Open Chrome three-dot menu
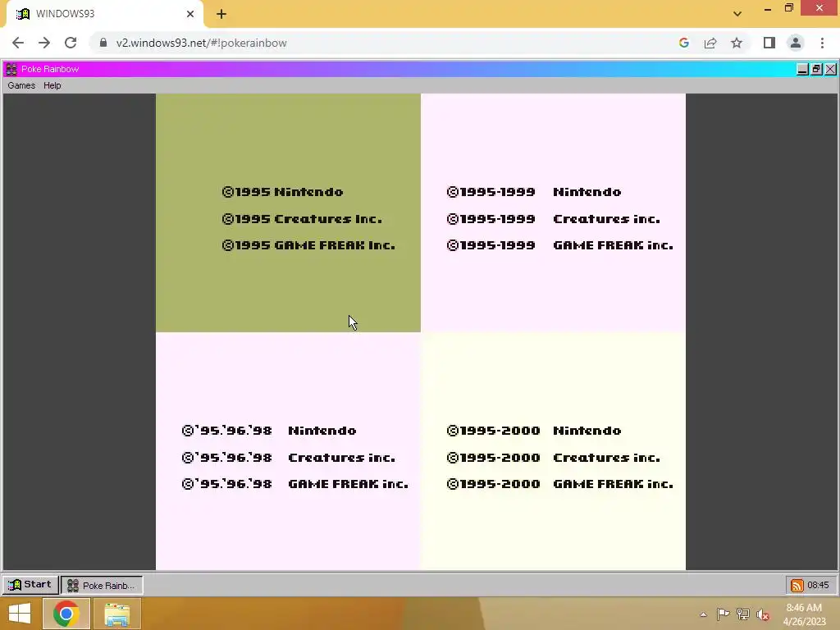840x630 pixels. click(822, 43)
